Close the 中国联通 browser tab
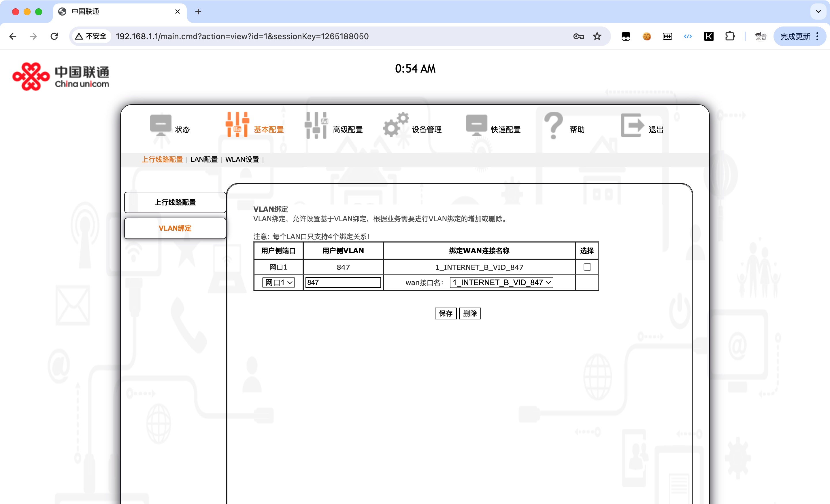830x504 pixels. pyautogui.click(x=178, y=12)
